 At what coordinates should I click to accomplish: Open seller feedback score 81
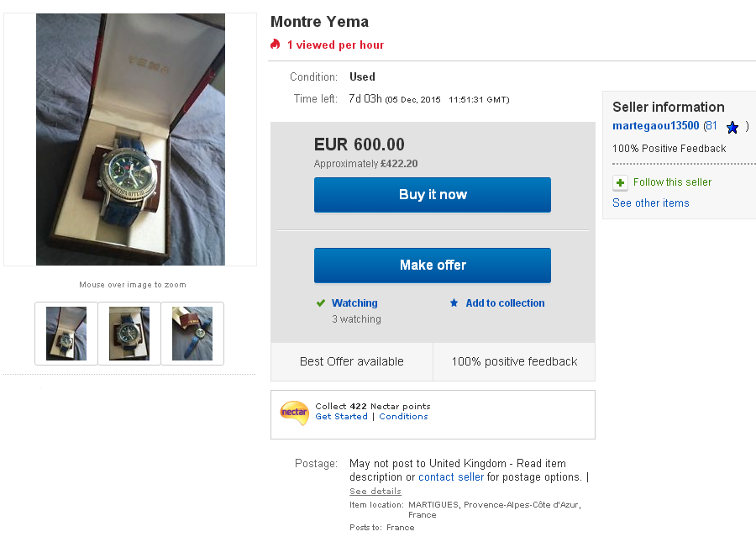click(711, 126)
